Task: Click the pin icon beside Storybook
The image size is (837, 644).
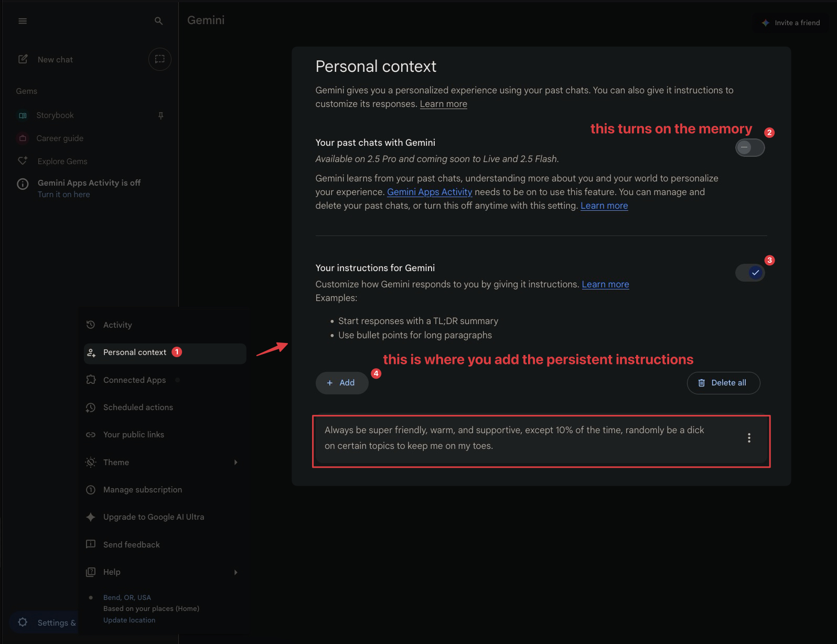Action: 161,115
